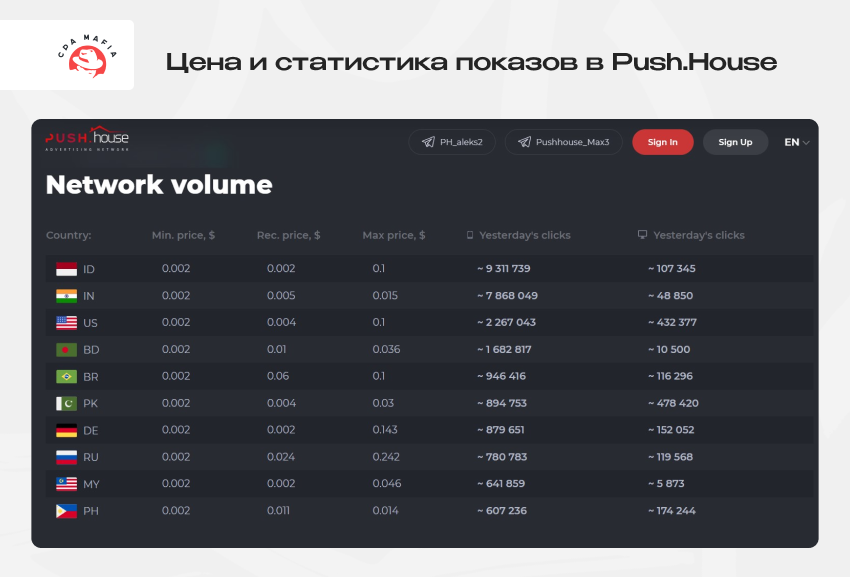Select the Russia flag icon

pyautogui.click(x=67, y=457)
